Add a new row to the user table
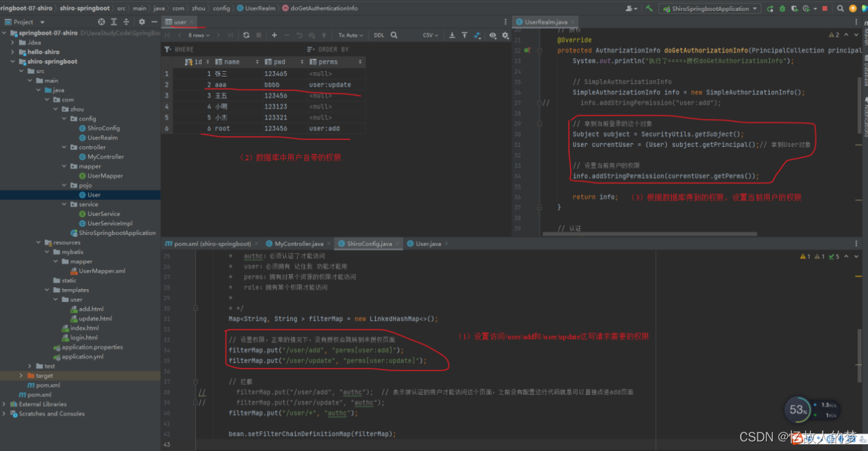868x451 pixels. 274,35
